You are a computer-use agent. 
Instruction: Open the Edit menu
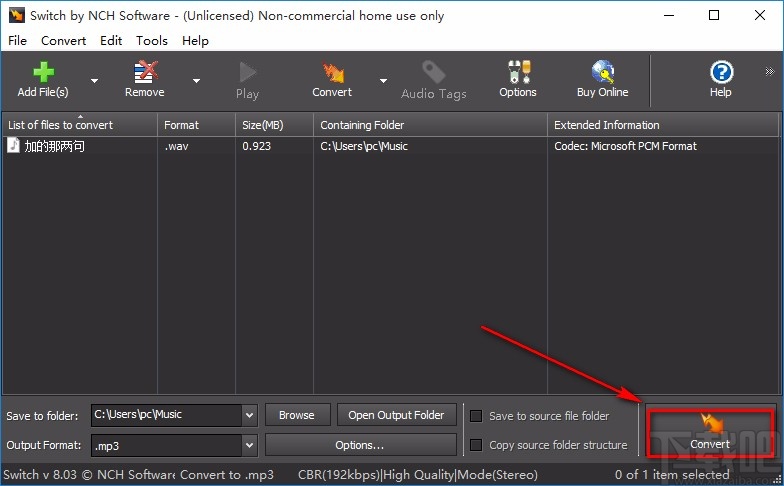click(111, 40)
